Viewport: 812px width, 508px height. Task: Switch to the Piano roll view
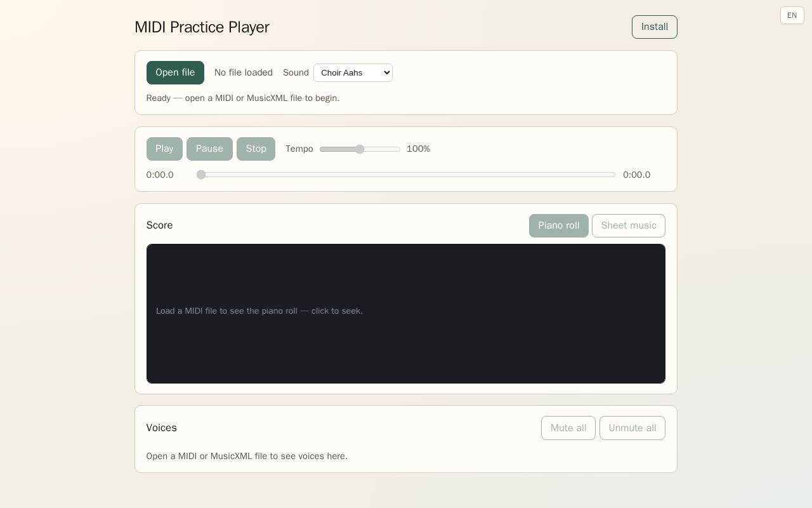558,225
